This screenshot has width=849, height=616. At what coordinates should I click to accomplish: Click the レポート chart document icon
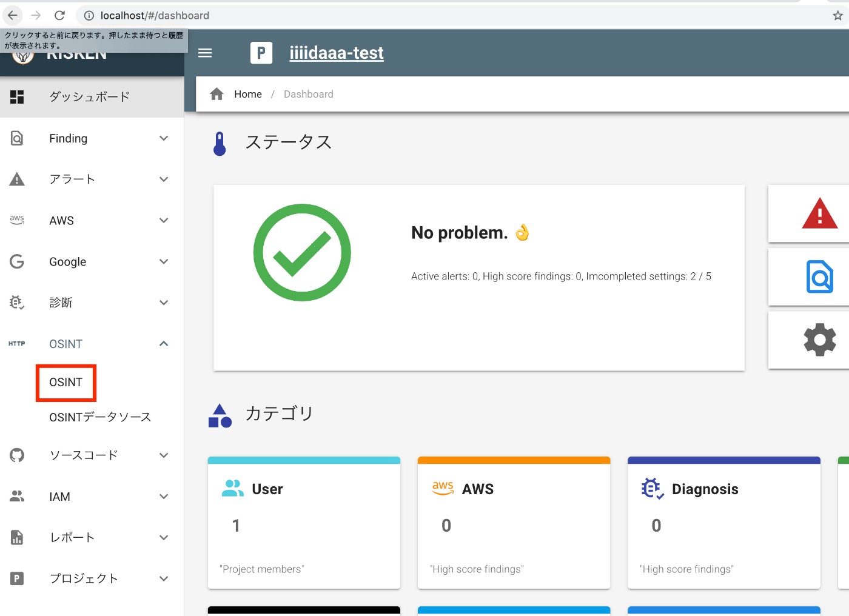(x=17, y=537)
